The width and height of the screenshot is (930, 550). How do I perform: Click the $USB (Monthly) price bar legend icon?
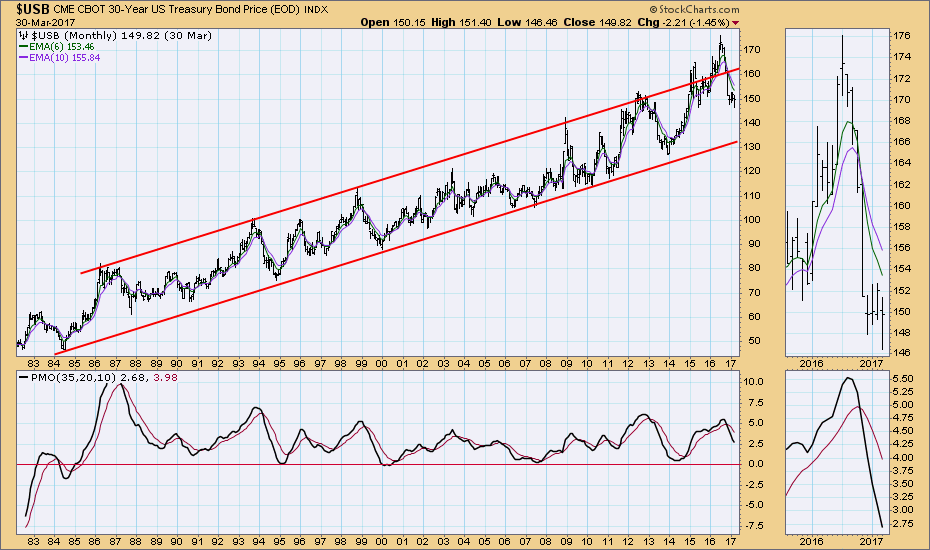24,33
